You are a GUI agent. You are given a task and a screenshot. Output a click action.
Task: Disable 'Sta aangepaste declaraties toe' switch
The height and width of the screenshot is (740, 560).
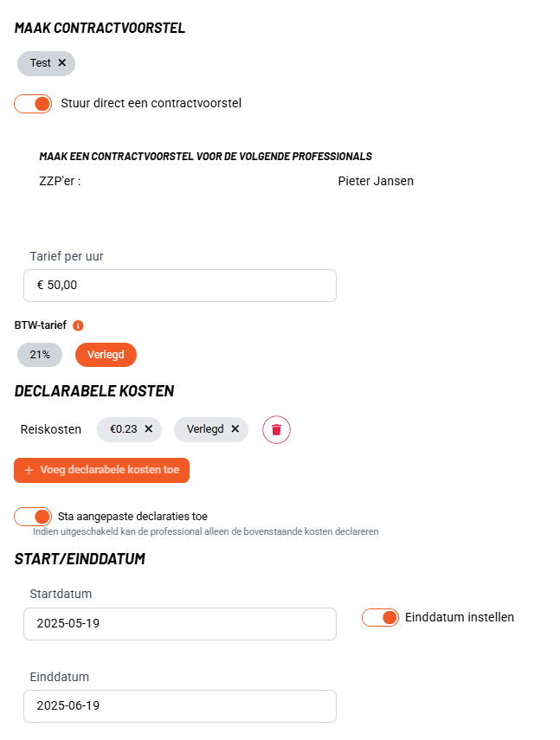click(34, 517)
